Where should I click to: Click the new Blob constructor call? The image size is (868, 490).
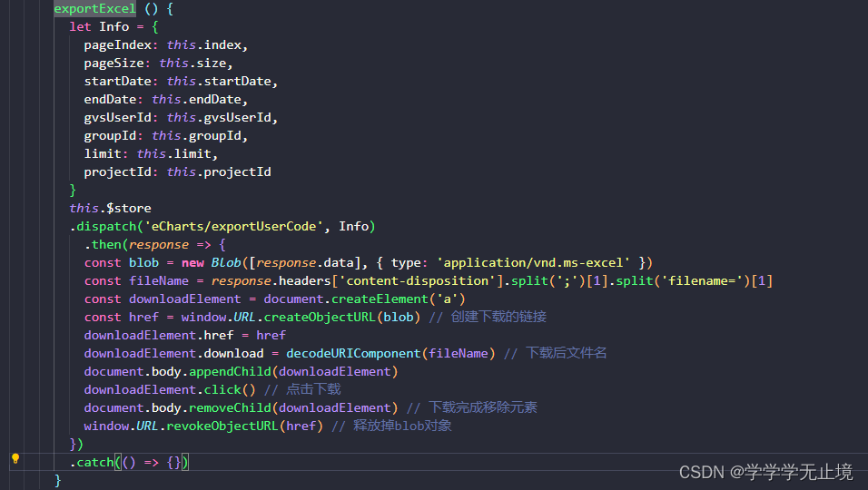(417, 263)
